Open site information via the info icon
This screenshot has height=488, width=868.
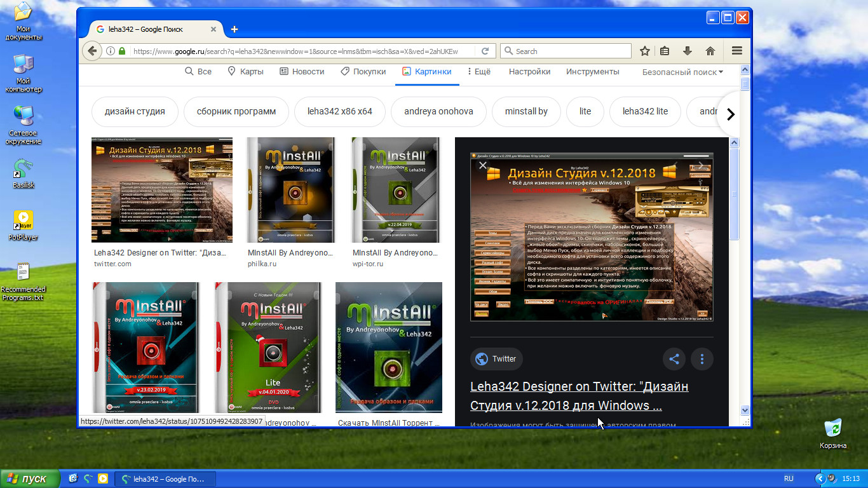coord(111,51)
